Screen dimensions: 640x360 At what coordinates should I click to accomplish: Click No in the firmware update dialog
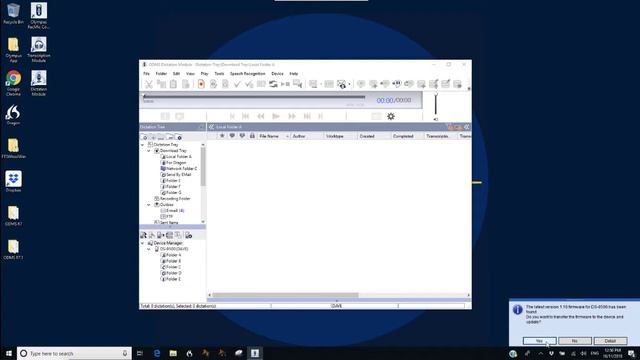click(x=575, y=340)
